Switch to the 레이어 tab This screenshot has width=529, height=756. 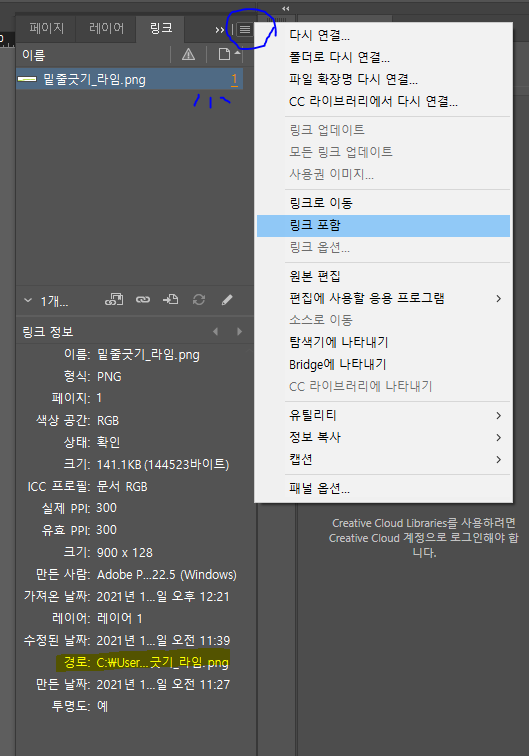[x=106, y=28]
